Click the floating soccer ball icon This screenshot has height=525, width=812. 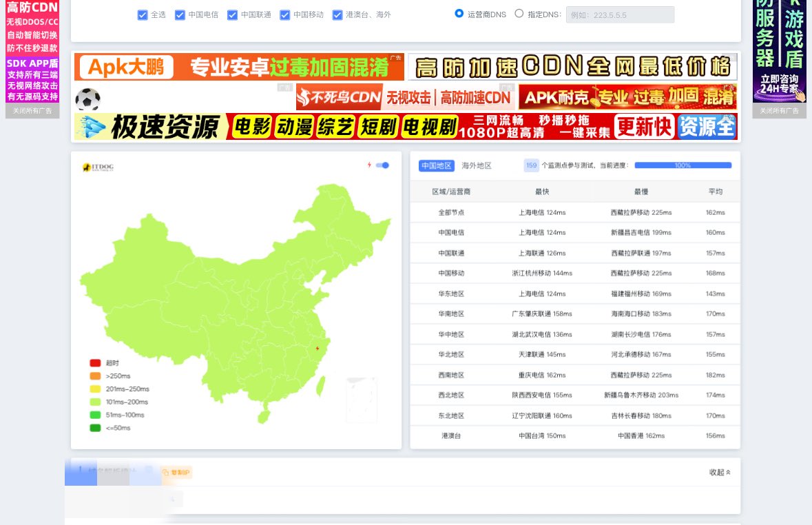[x=88, y=99]
